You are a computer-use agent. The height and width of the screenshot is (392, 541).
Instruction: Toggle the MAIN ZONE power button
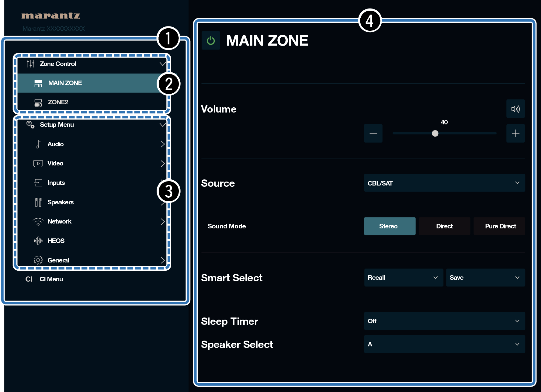[211, 40]
